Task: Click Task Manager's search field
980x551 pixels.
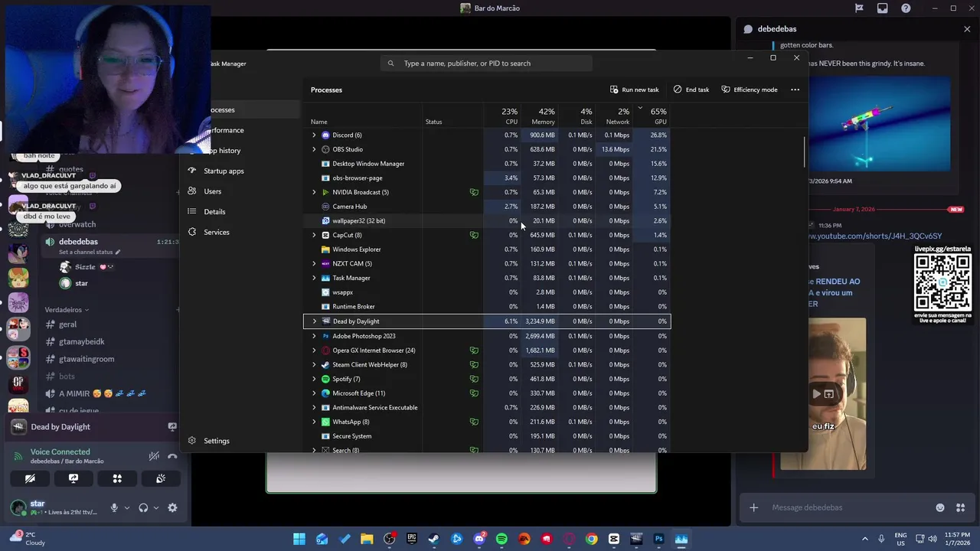Action: click(x=487, y=64)
